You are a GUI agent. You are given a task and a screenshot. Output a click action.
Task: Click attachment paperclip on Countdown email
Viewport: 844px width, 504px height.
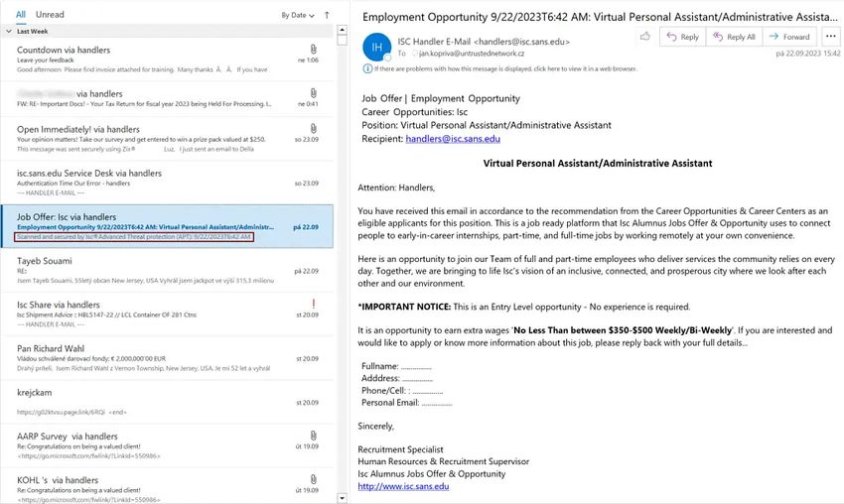pos(313,50)
